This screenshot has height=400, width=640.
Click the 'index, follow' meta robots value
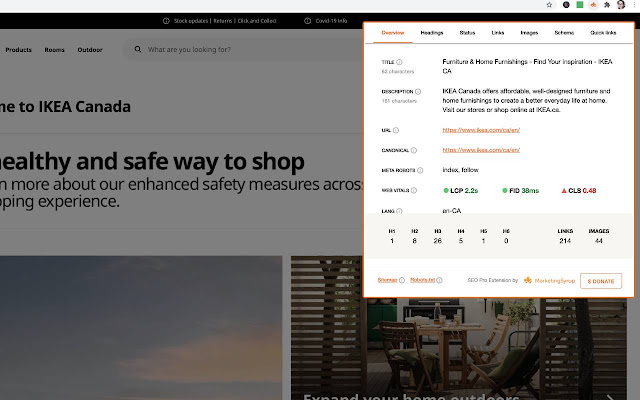[x=460, y=170]
